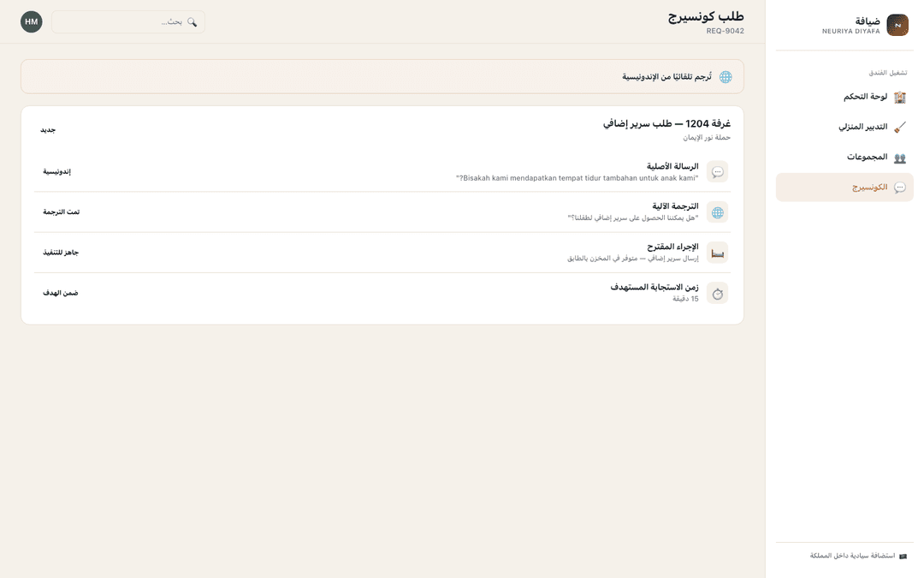The image size is (924, 578).
Task: Click the الكونسيرج speech bubble icon
Action: [899, 188]
